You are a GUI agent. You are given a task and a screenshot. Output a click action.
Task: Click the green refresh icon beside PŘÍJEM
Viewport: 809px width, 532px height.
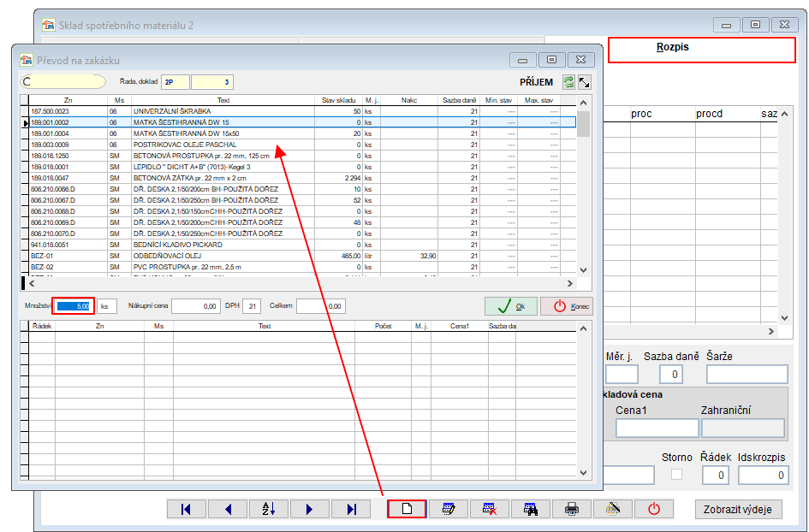568,82
